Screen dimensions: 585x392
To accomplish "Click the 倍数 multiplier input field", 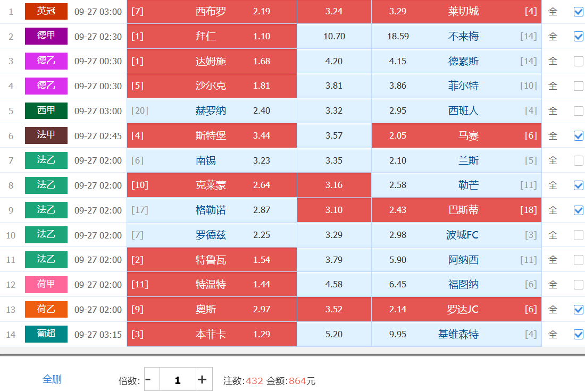I will click(x=178, y=379).
